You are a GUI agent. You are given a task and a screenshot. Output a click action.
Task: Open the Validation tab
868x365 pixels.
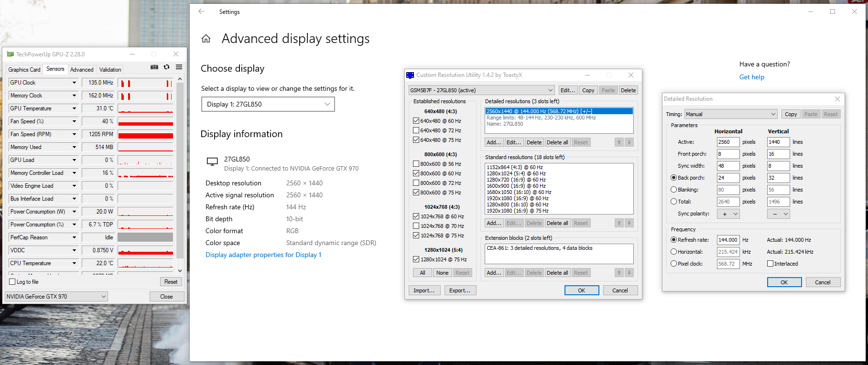click(110, 70)
